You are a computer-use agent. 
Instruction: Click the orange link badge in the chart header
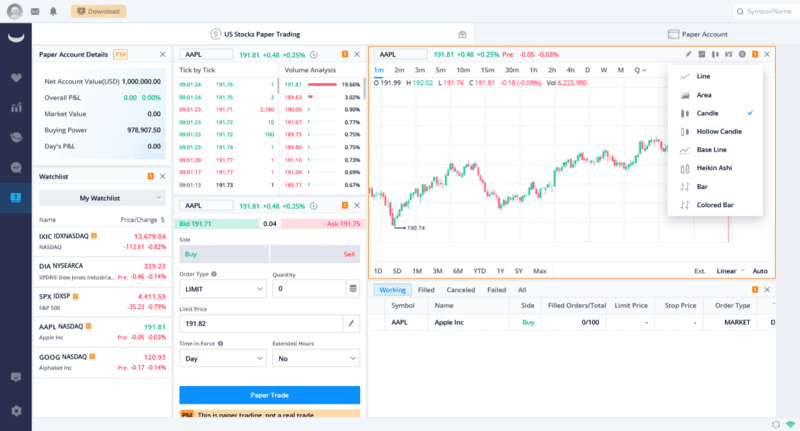tap(755, 54)
